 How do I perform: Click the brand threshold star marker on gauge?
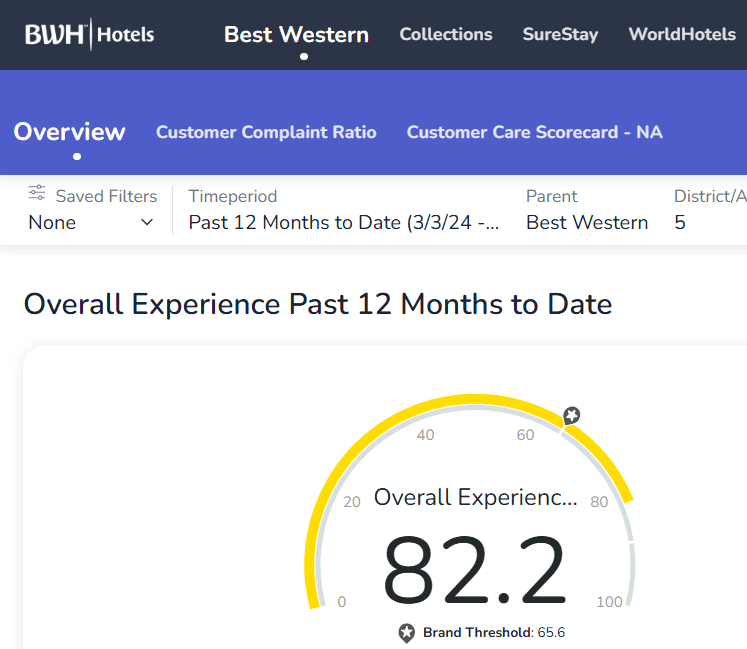(x=571, y=416)
